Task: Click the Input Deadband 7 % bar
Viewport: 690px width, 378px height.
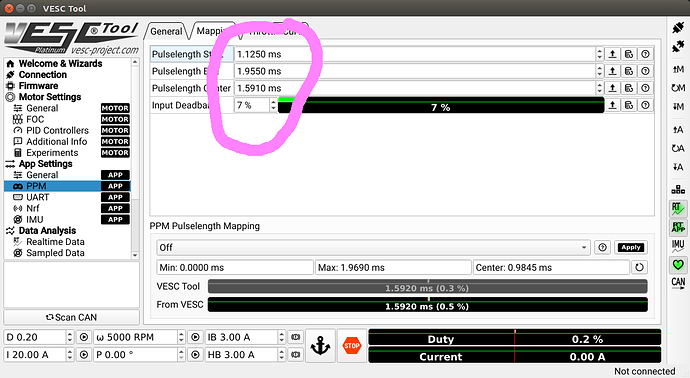Action: coord(440,106)
